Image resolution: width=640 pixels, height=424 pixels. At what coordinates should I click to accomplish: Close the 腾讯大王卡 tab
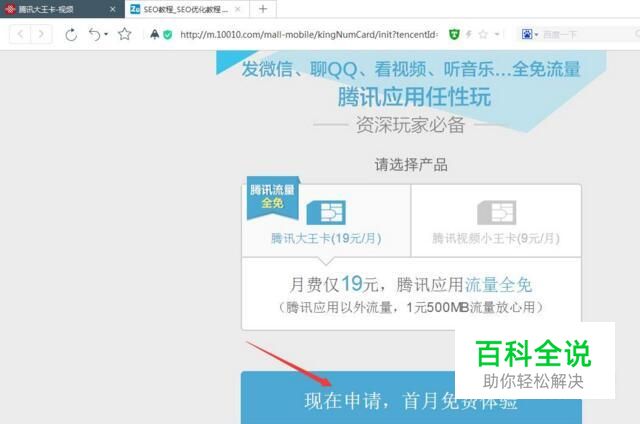point(113,9)
